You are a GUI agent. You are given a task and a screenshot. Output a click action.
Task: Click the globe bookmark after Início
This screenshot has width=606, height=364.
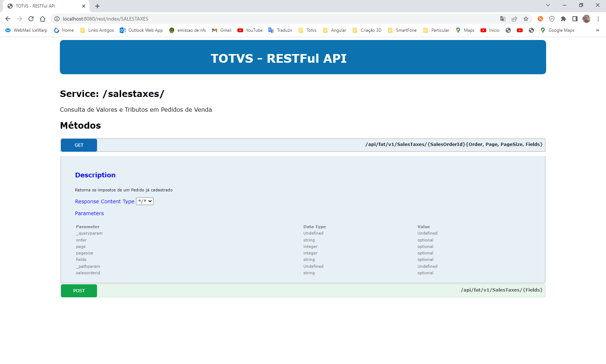[508, 30]
